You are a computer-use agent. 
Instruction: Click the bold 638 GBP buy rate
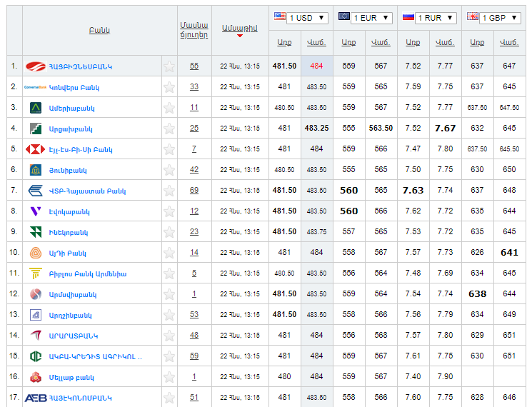[478, 293]
